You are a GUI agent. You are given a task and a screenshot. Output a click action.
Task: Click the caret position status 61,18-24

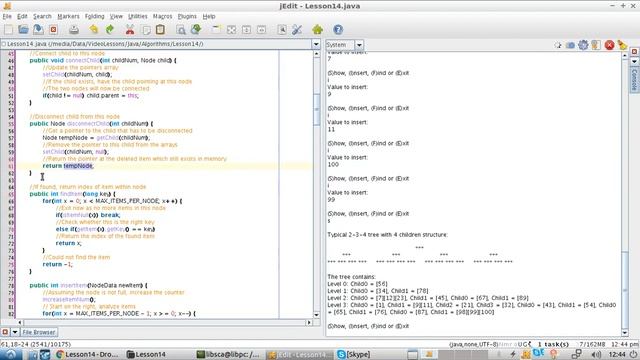(36, 344)
